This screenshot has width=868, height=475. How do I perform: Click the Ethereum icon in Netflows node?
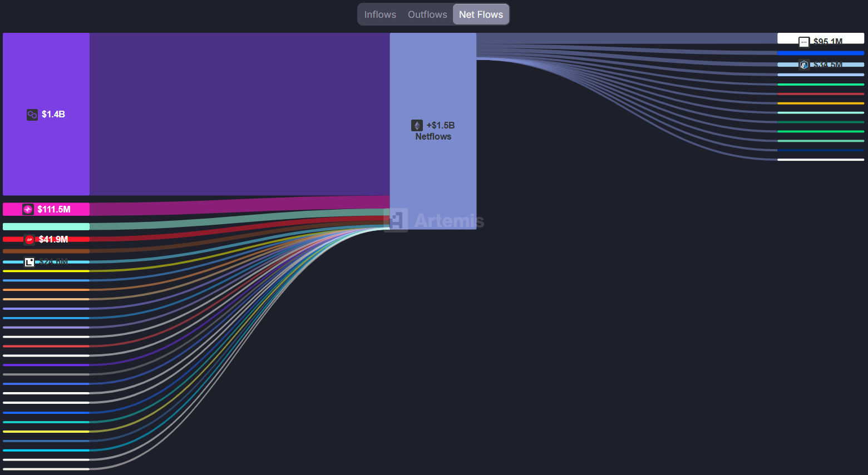click(417, 125)
